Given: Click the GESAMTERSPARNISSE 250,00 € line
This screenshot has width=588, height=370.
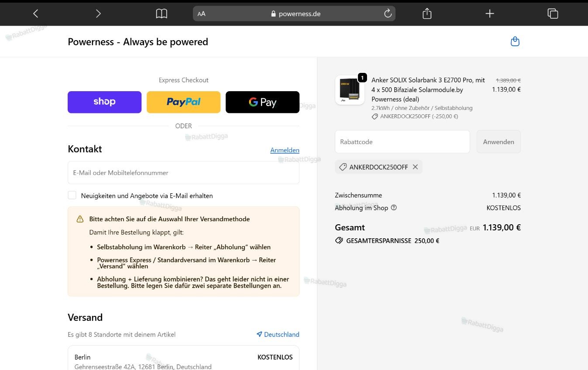Looking at the screenshot, I should click(x=387, y=241).
